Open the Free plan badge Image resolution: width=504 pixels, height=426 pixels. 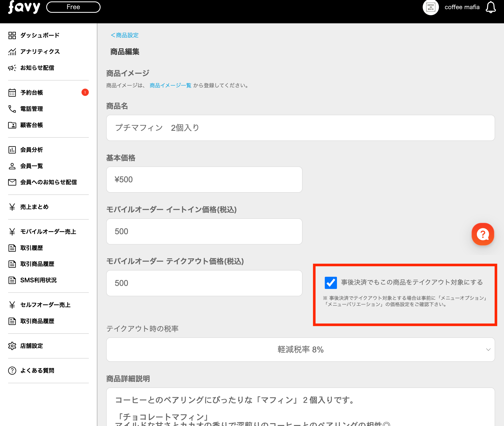73,7
